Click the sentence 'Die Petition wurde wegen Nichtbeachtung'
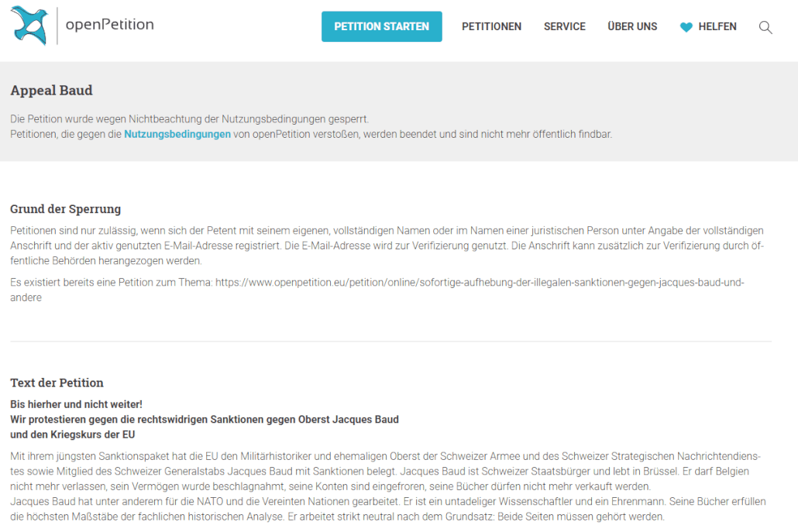This screenshot has width=798, height=532. 189,119
